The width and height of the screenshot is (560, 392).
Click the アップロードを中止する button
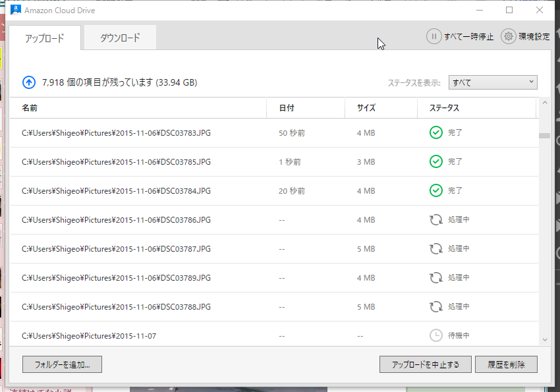tap(426, 364)
